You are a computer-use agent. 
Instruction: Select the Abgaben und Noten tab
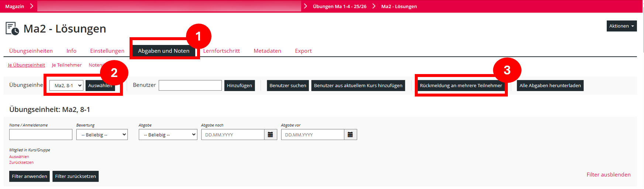pyautogui.click(x=164, y=51)
